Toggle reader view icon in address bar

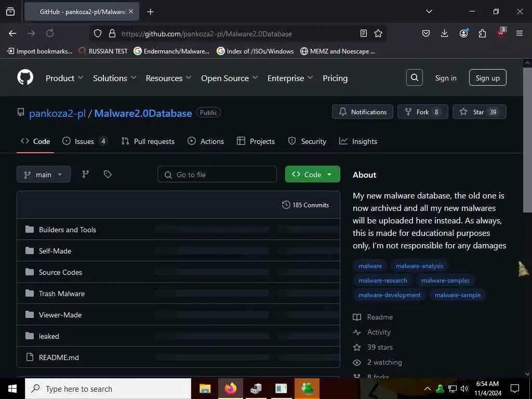tap(363, 33)
